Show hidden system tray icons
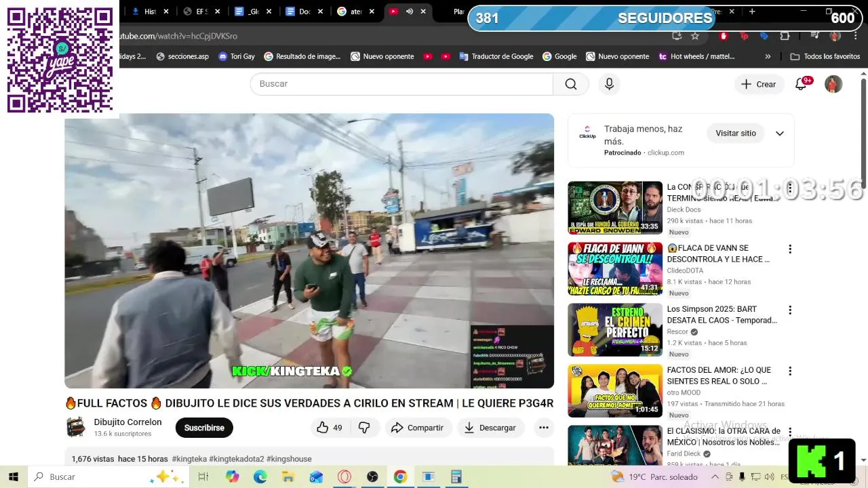The image size is (868, 488). (715, 476)
